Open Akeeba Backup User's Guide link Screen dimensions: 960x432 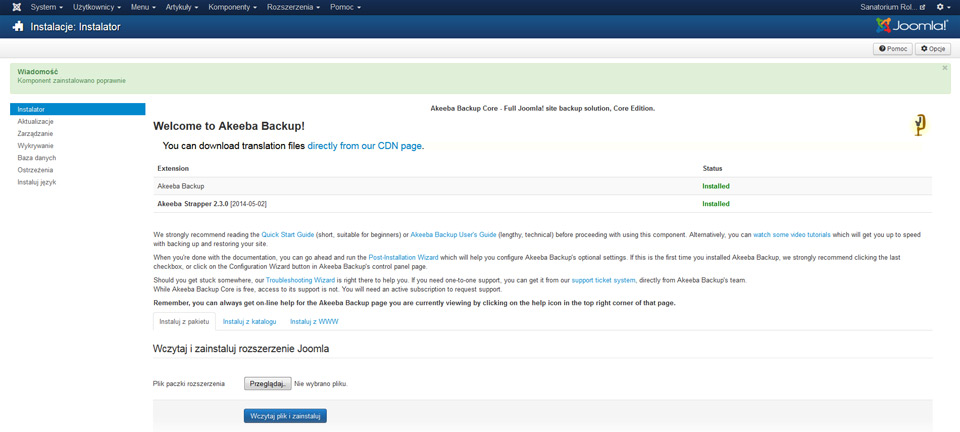coord(453,234)
